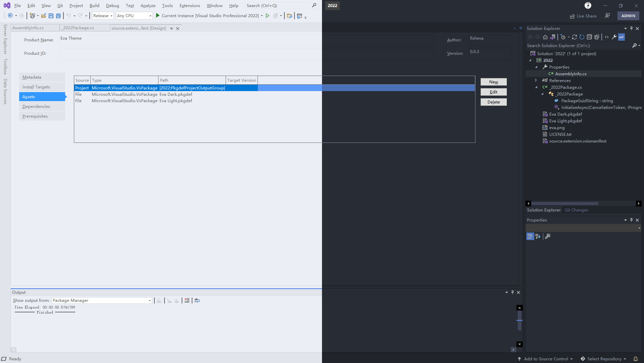Image resolution: width=644 pixels, height=363 pixels.
Task: Click the feedback person icon near Live Share
Action: (607, 16)
